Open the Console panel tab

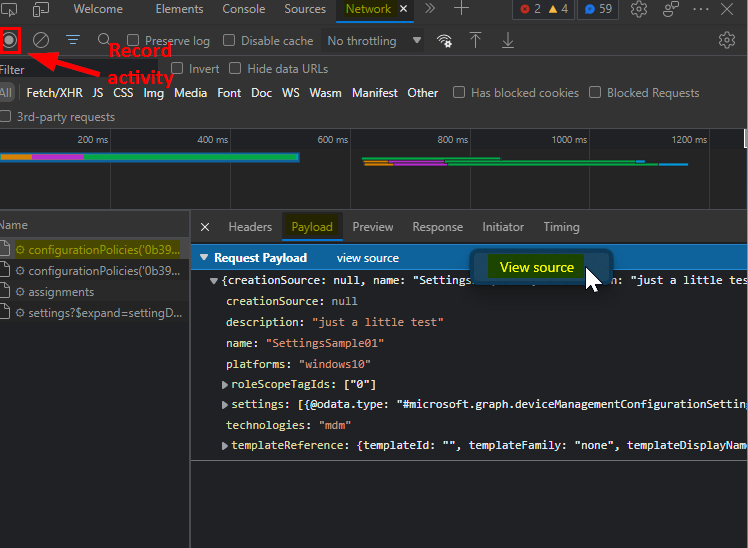pyautogui.click(x=244, y=9)
